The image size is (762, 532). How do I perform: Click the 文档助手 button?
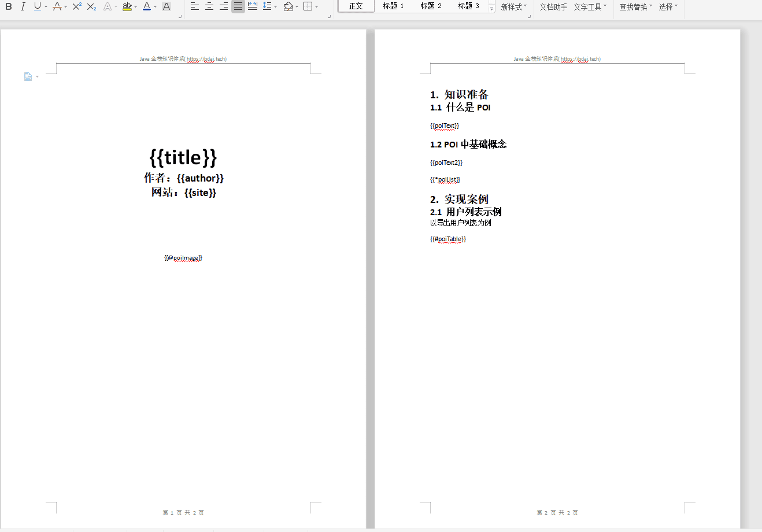[x=553, y=7]
